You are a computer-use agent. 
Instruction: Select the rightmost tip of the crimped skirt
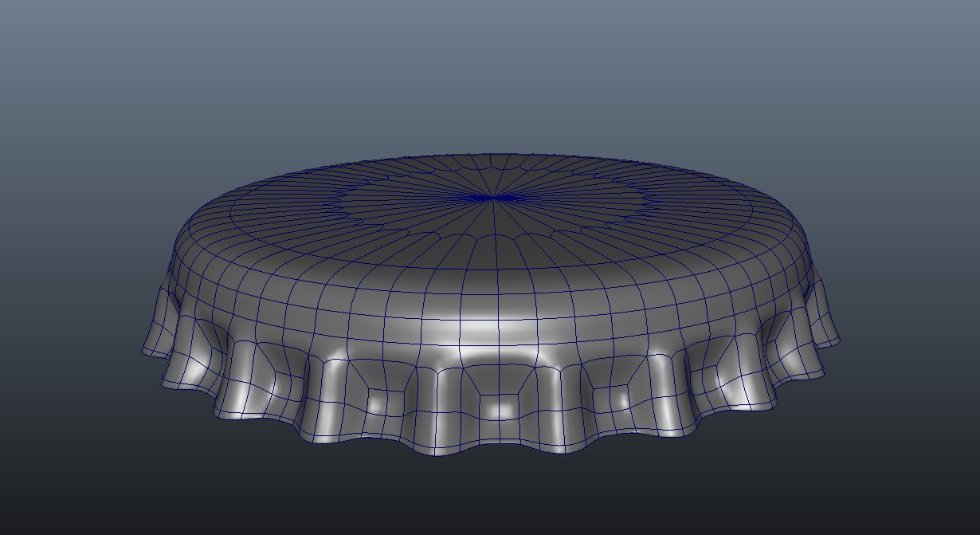click(x=839, y=341)
